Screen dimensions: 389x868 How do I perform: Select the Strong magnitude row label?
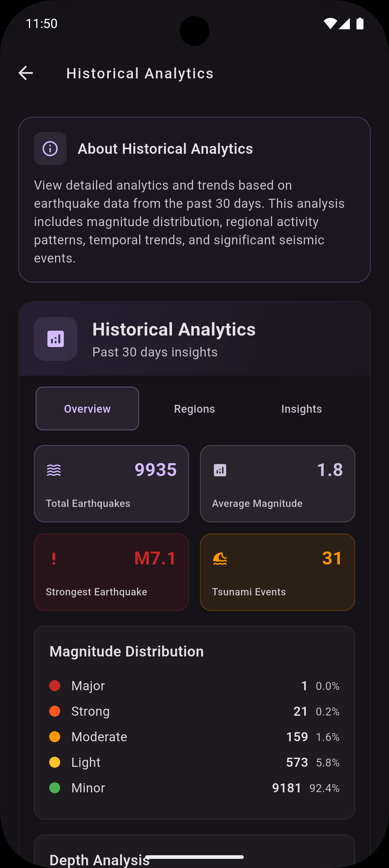(x=90, y=711)
